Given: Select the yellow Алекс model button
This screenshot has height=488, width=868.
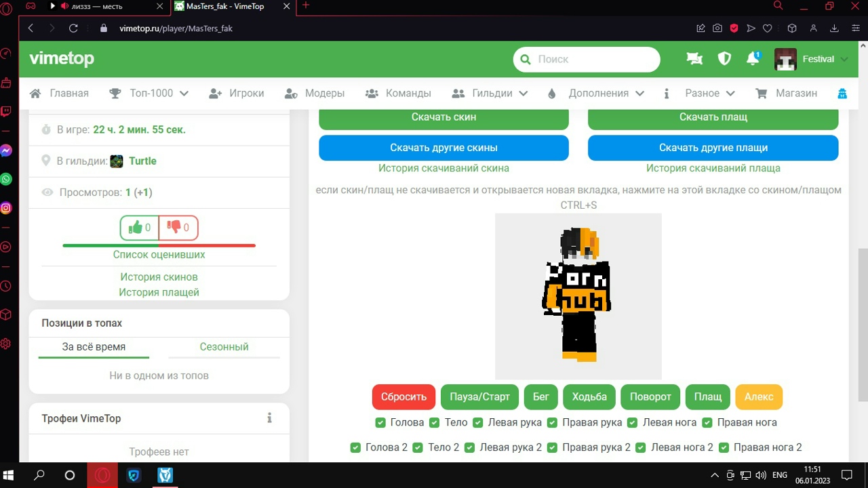Looking at the screenshot, I should (758, 397).
